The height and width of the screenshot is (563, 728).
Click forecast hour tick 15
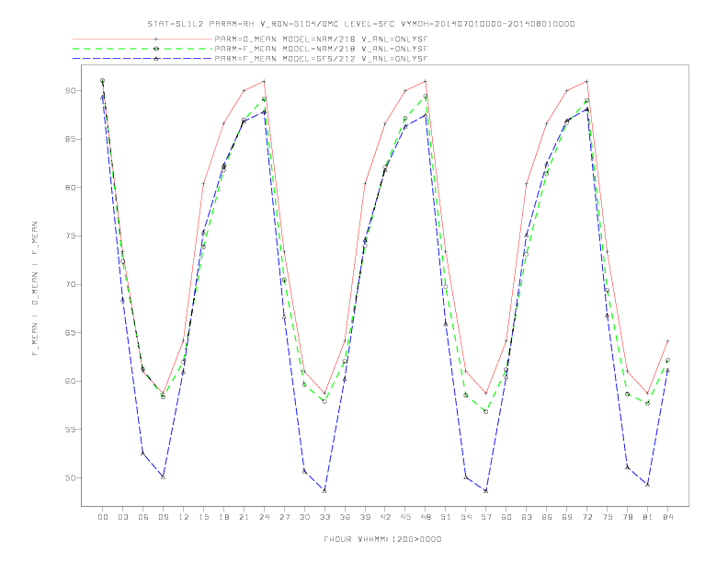pos(203,517)
